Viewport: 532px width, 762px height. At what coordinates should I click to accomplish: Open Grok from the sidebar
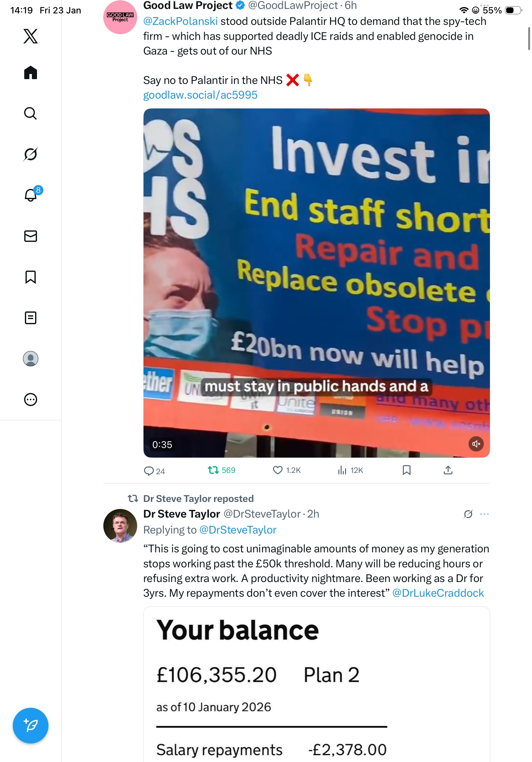click(x=31, y=154)
